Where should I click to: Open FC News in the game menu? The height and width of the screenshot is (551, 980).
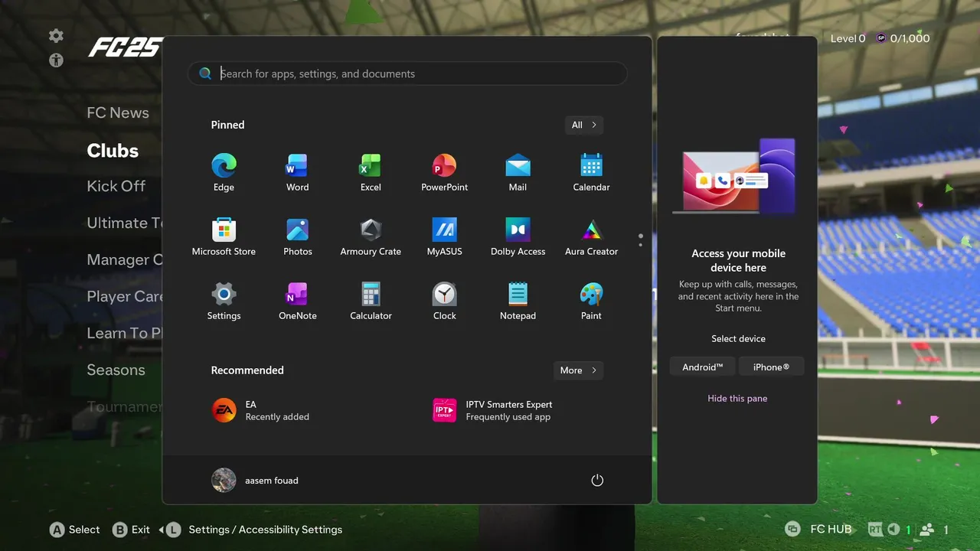(118, 112)
